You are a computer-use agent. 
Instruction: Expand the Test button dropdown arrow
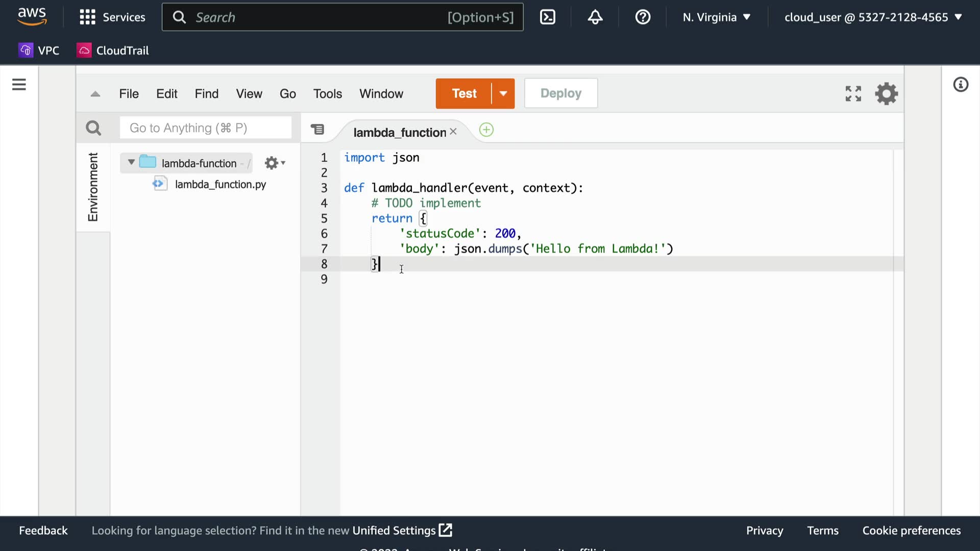(x=503, y=93)
